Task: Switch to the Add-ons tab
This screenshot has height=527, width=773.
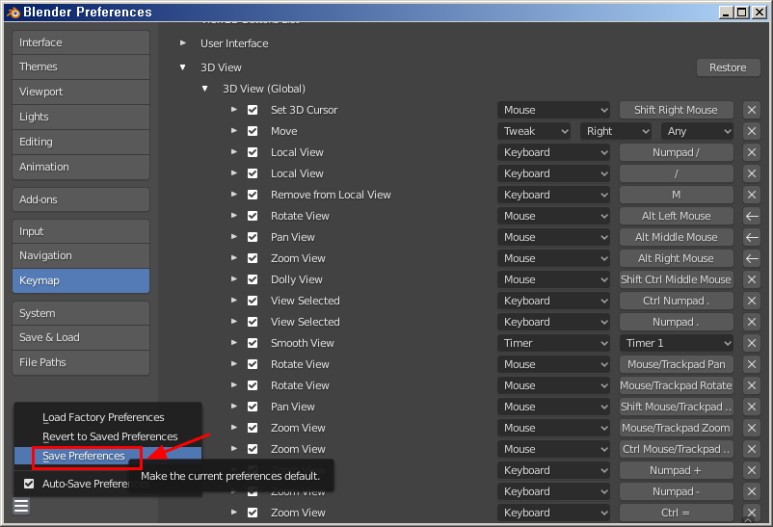Action: (81, 199)
